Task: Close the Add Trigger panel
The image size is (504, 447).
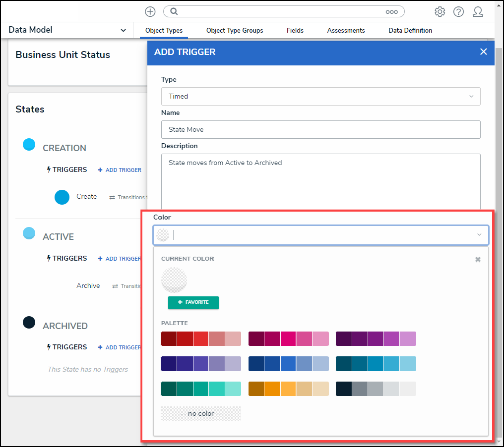Action: click(x=483, y=52)
